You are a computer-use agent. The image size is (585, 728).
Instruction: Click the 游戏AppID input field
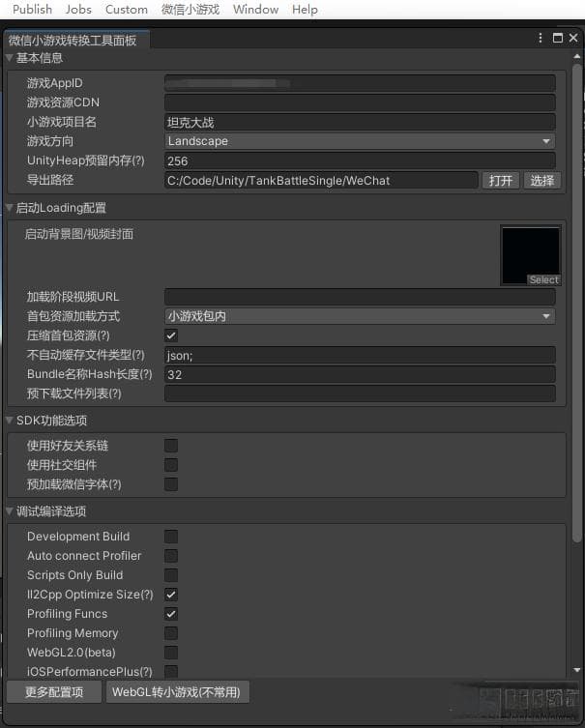360,83
